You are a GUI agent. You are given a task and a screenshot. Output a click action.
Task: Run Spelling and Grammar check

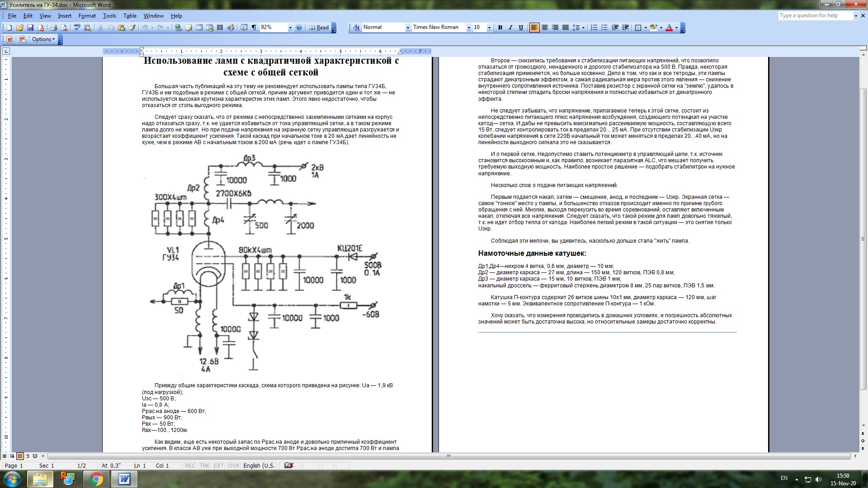point(77,28)
